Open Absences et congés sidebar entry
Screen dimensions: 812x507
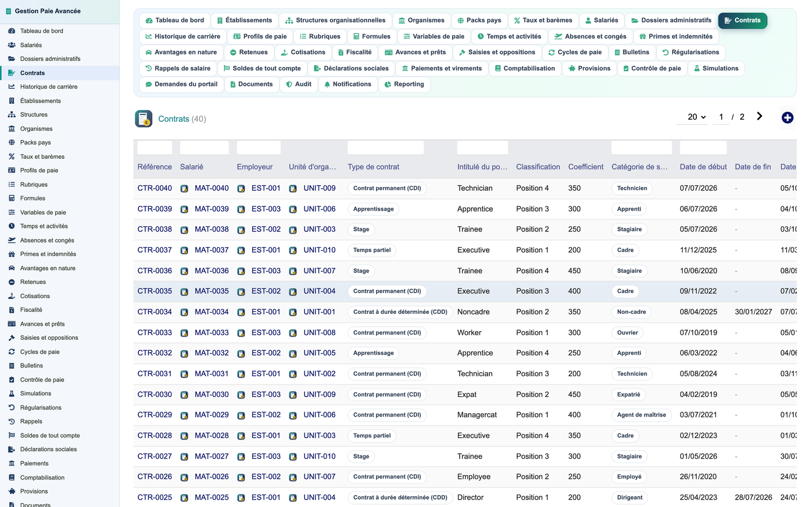point(60,240)
